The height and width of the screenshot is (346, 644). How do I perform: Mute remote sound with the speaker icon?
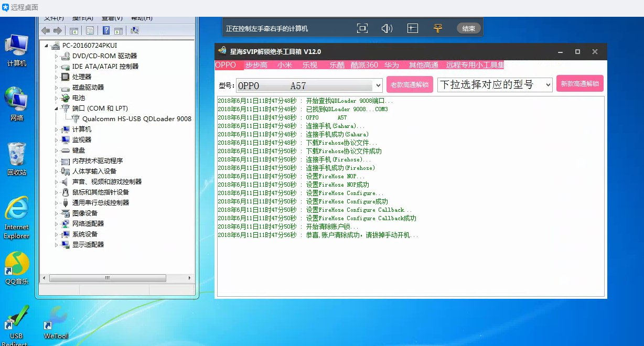click(x=387, y=28)
